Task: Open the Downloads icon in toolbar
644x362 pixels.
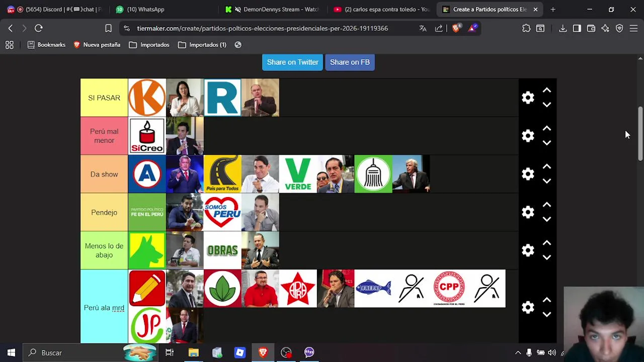Action: click(x=562, y=28)
